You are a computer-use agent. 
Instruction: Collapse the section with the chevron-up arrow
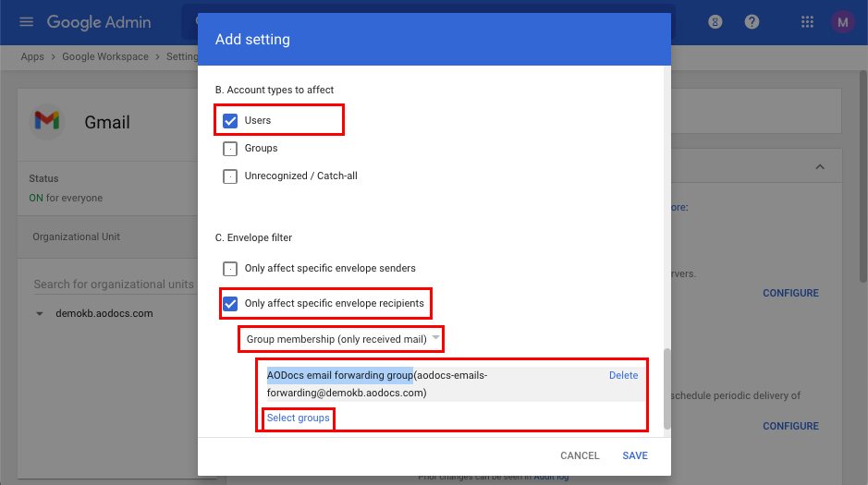click(x=820, y=167)
